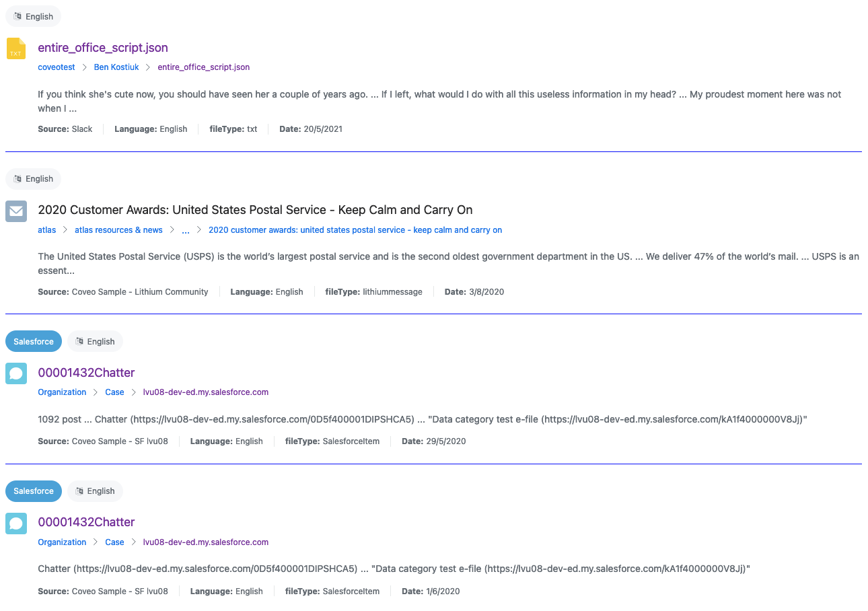Go to coveotest breadcrumb
This screenshot has height=611, width=868.
pyautogui.click(x=57, y=67)
